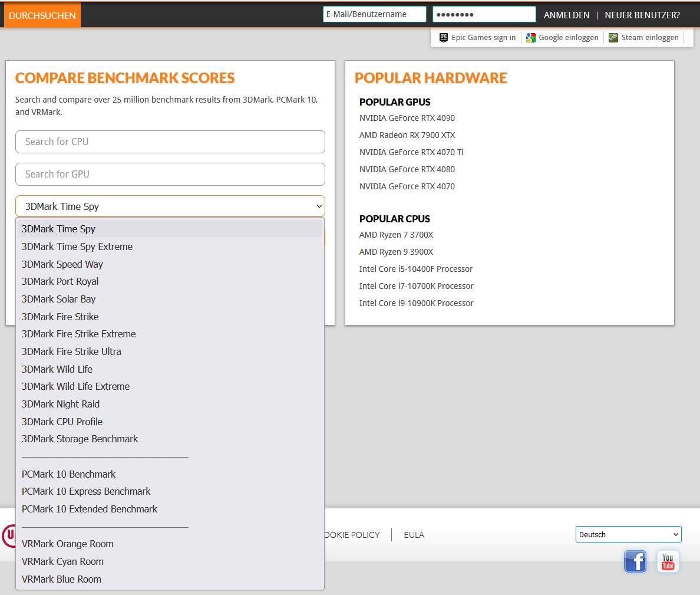700x595 pixels.
Task: Focus the E-Mail/Benutzername field
Action: click(x=375, y=14)
